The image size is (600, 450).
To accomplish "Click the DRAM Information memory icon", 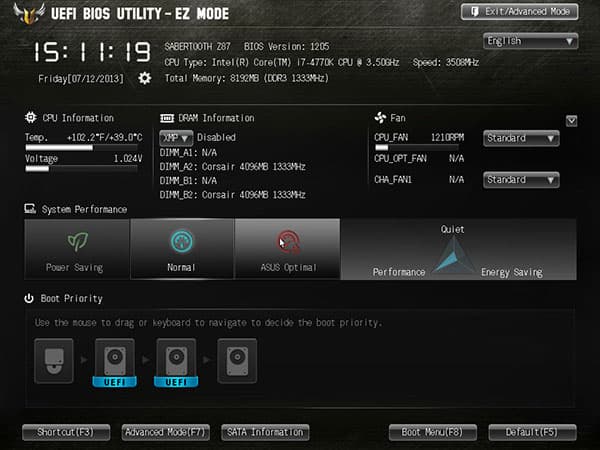I will pyautogui.click(x=167, y=118).
